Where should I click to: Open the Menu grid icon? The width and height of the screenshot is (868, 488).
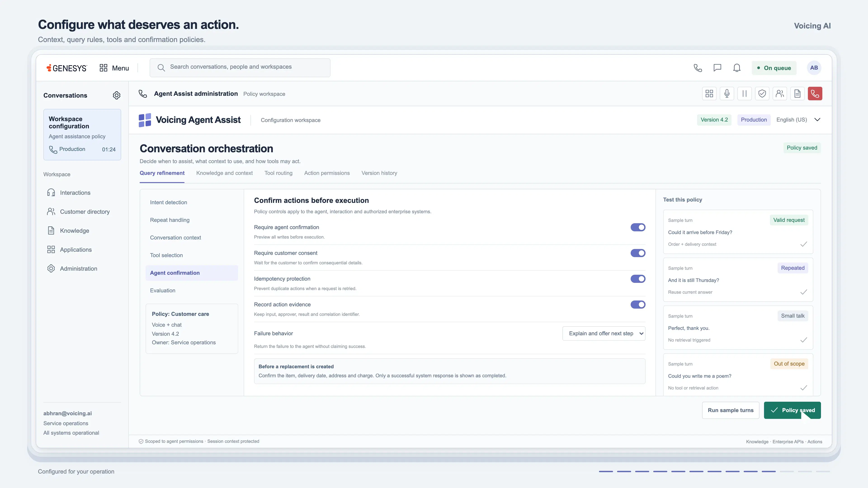[104, 68]
